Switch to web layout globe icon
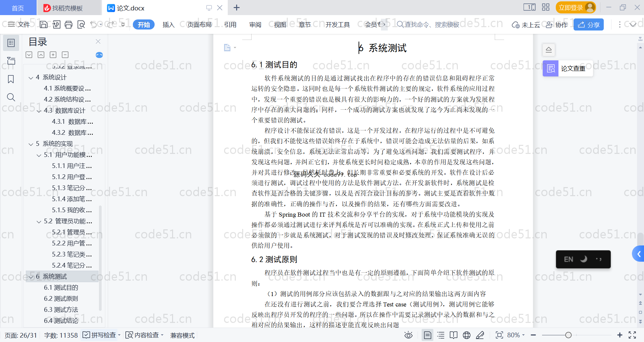The width and height of the screenshot is (644, 342). [x=467, y=335]
